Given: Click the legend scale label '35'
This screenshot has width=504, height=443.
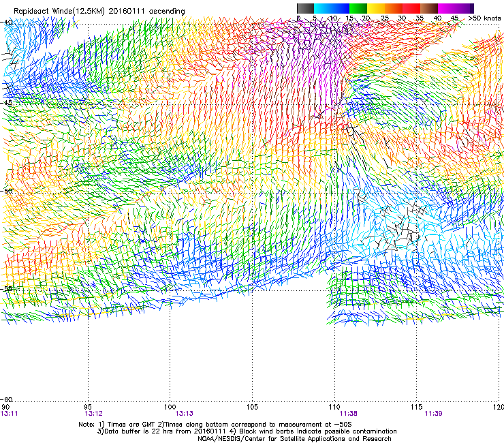Looking at the screenshot, I should [x=420, y=18].
